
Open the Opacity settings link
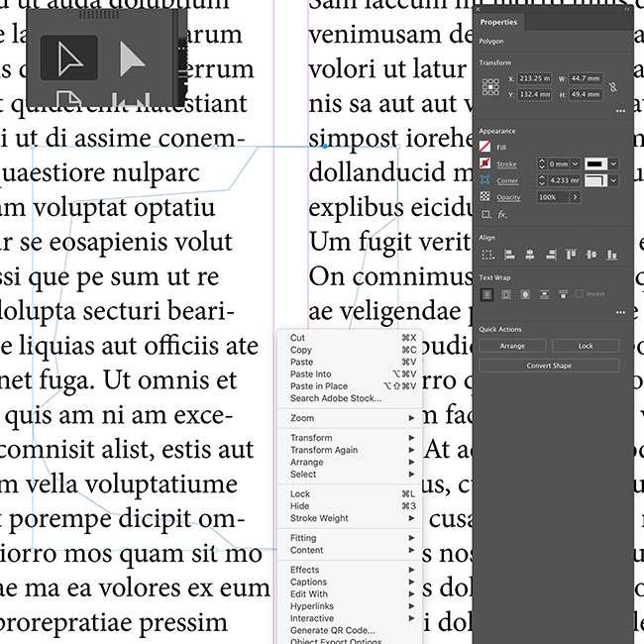pos(508,197)
